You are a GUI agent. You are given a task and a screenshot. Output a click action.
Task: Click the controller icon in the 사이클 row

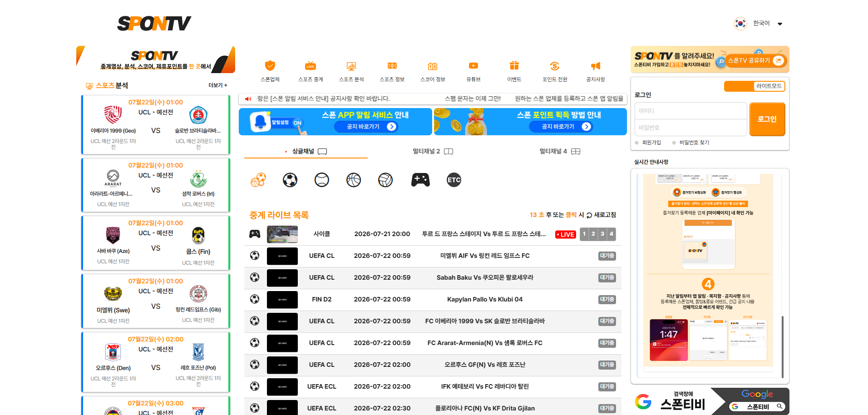click(255, 234)
